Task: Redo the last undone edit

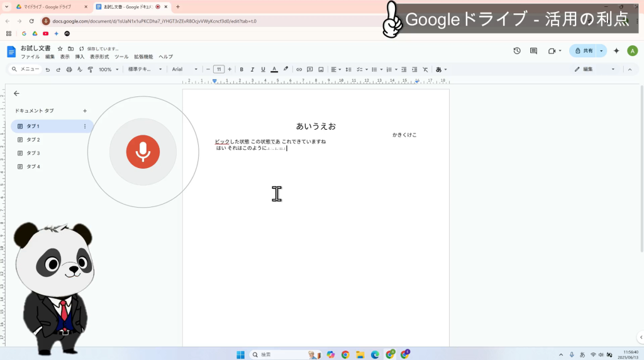Action: point(58,69)
